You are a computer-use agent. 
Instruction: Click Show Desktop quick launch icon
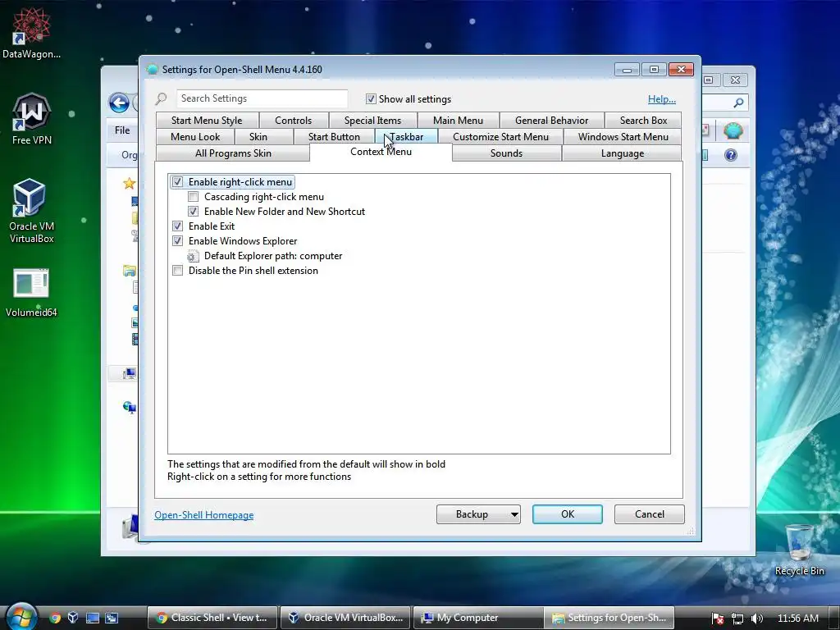pos(93,618)
